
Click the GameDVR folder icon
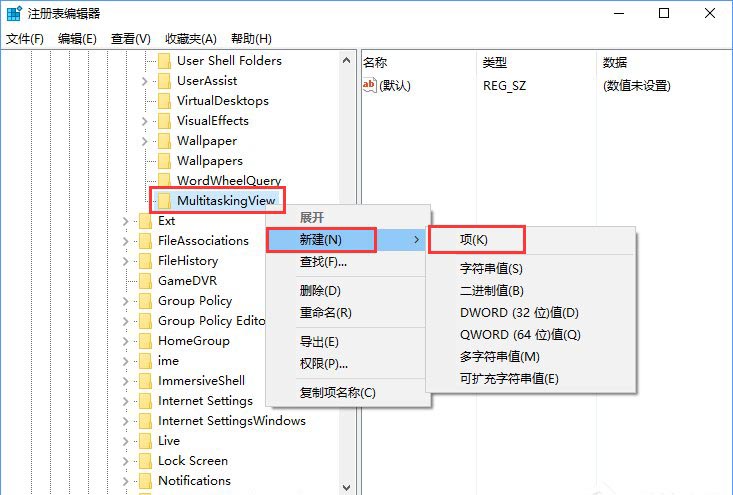145,281
